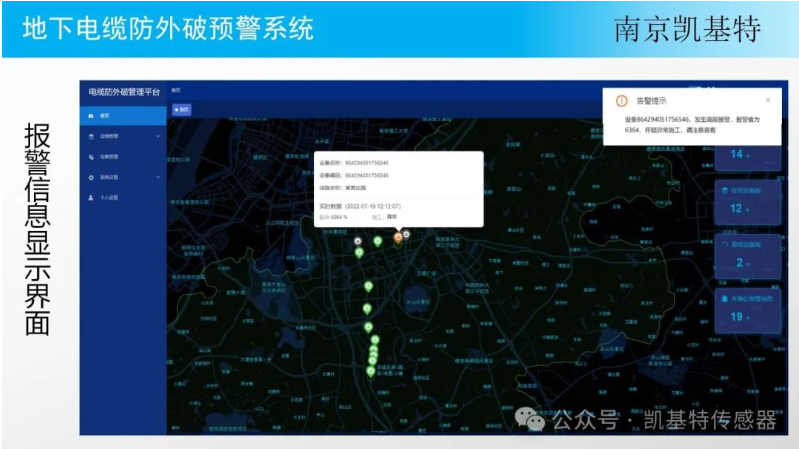Click the bell icon on the alarm card
This screenshot has height=449, width=799.
(x=724, y=299)
